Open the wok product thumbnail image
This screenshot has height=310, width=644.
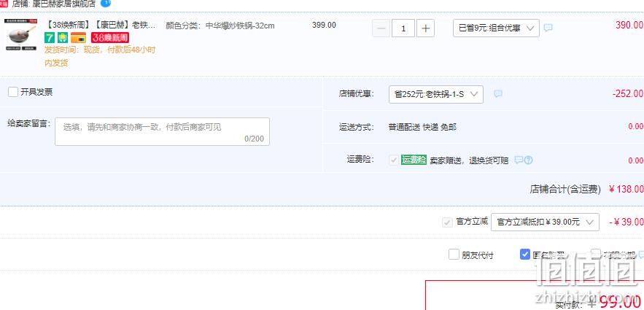click(21, 35)
